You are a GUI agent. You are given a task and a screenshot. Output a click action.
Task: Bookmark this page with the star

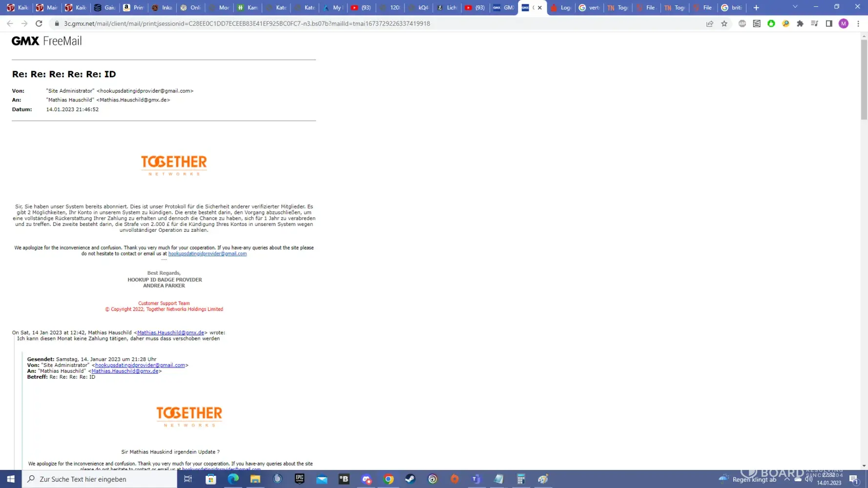pyautogui.click(x=724, y=23)
